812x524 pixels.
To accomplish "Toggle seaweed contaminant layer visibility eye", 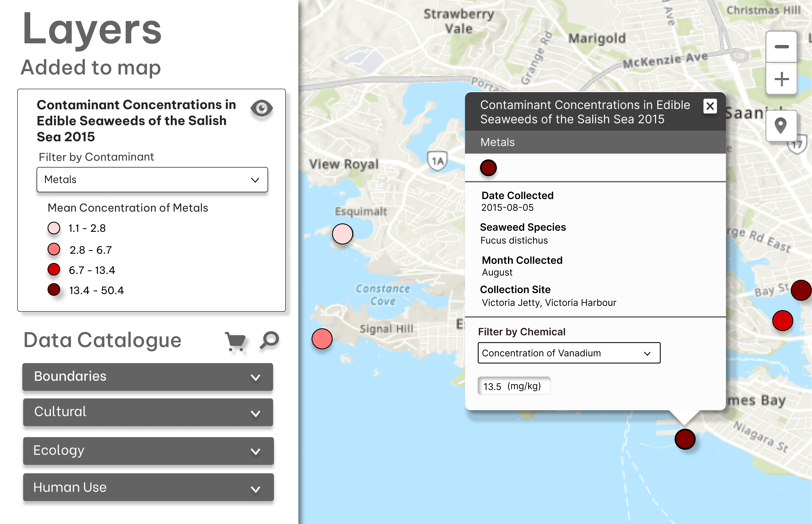I will pos(261,109).
